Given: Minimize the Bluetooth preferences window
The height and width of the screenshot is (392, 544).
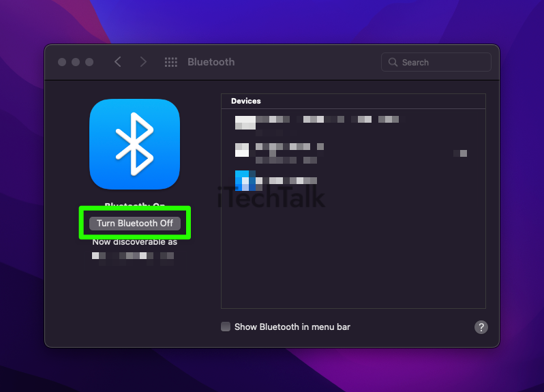Looking at the screenshot, I should pyautogui.click(x=76, y=62).
